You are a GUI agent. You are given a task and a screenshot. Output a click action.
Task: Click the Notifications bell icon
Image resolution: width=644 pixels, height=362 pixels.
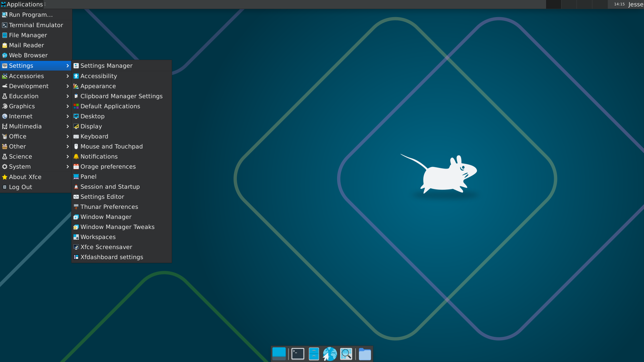[x=76, y=157]
